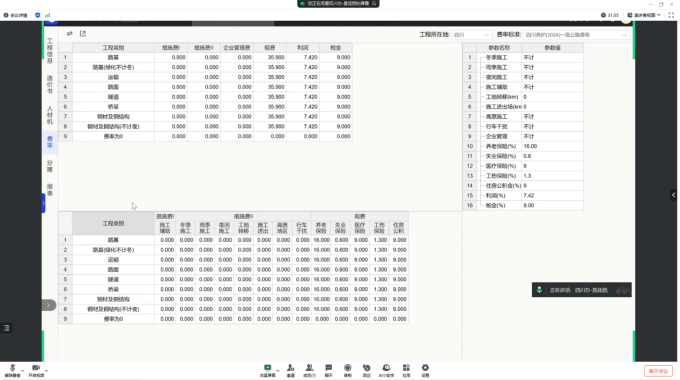Image resolution: width=680 pixels, height=380 pixels.
Task: Click the fullscreen icon at top right
Action: (x=671, y=15)
